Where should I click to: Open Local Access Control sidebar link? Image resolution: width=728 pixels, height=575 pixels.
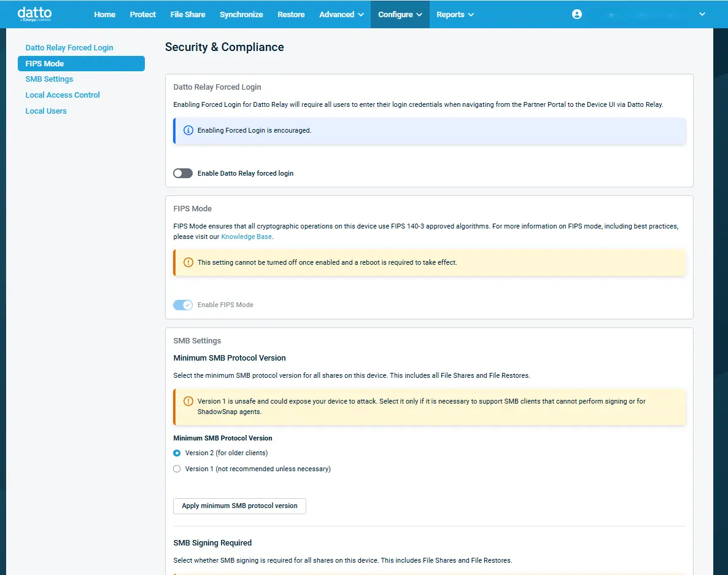coord(63,95)
